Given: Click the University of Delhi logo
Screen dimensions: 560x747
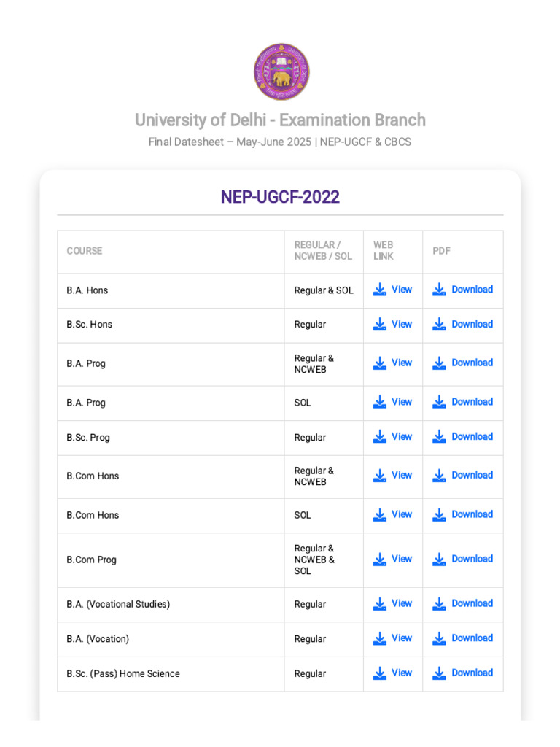Looking at the screenshot, I should [x=281, y=71].
